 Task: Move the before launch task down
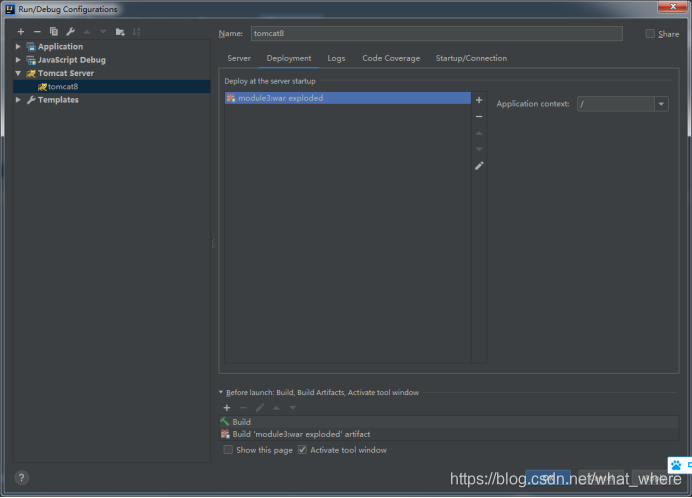tap(293, 408)
